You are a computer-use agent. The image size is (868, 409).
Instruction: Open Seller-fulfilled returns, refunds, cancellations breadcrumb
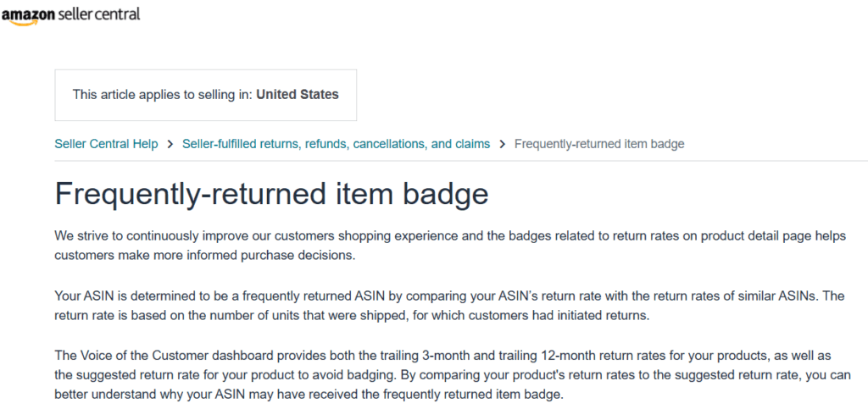(336, 144)
